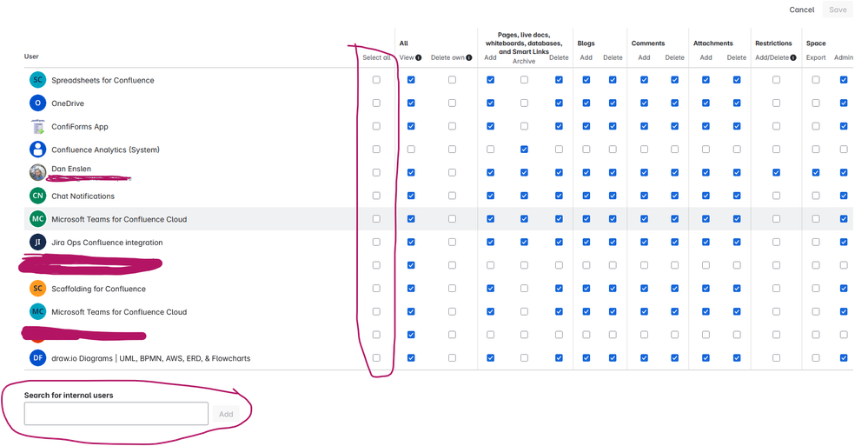Click the OneDrive user name

tap(68, 103)
